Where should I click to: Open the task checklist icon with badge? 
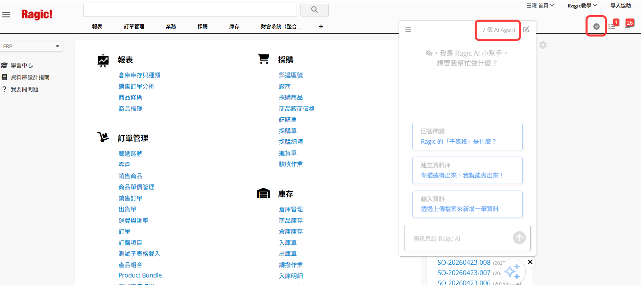(x=613, y=25)
